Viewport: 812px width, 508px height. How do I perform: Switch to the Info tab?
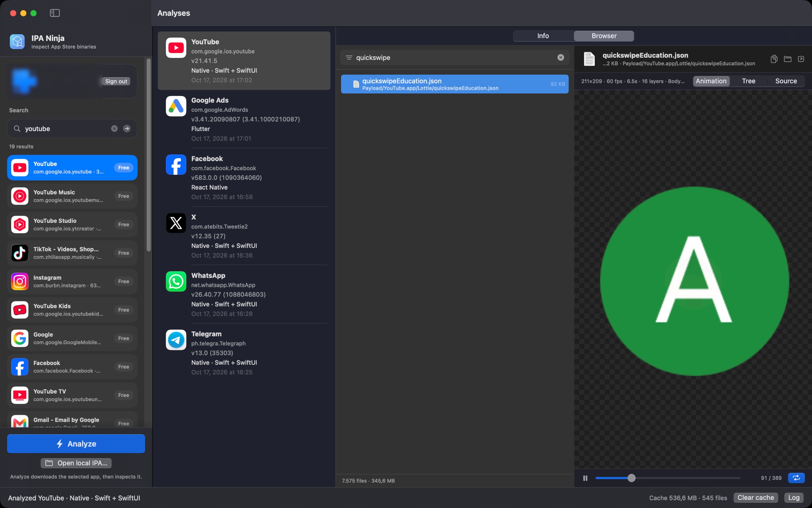tap(543, 36)
